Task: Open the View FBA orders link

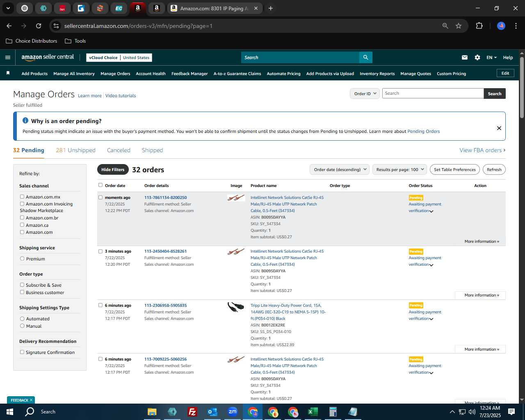Action: (482, 150)
